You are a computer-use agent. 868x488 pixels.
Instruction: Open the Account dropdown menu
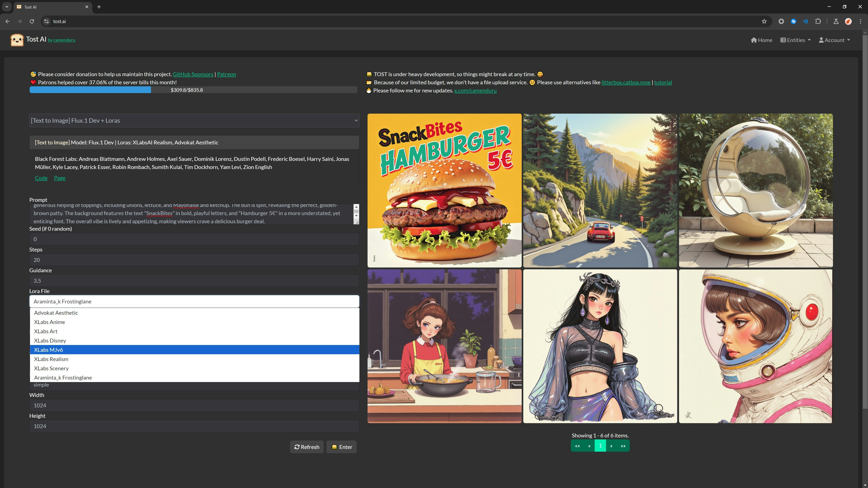tap(834, 40)
